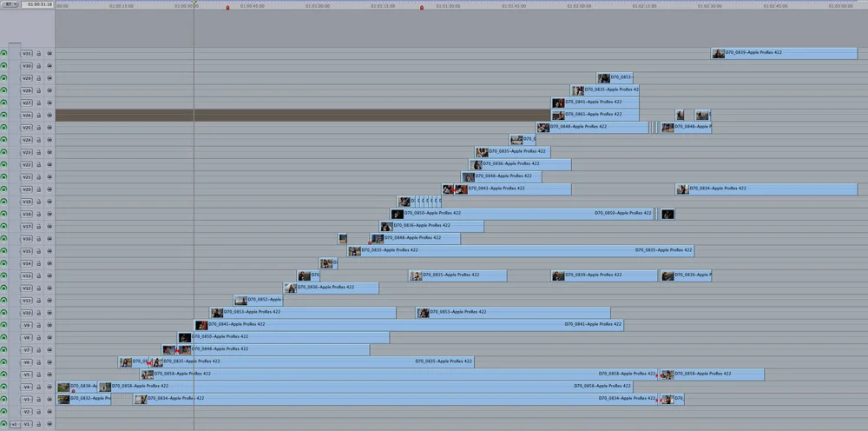Click the Auto Select icon on V7

pos(49,350)
